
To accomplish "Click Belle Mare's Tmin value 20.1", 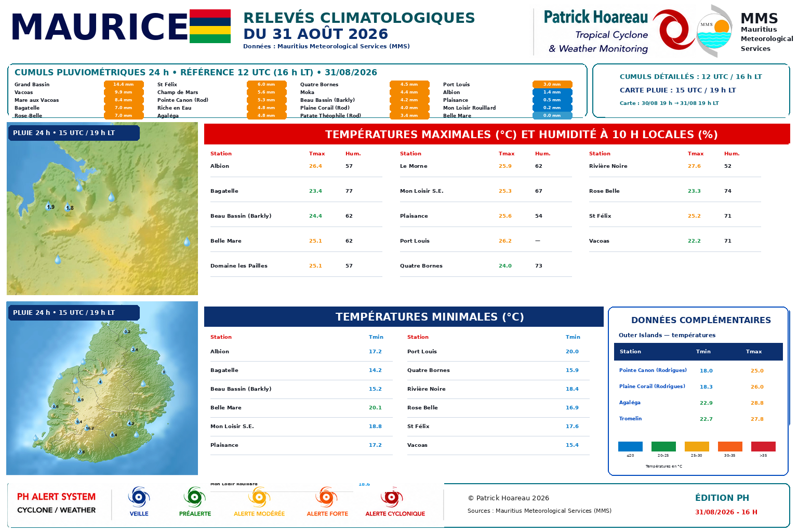I will click(x=375, y=408).
